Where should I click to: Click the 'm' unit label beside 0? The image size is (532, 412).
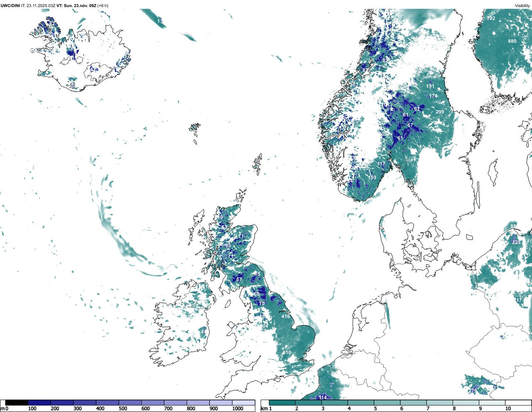coord(2,409)
